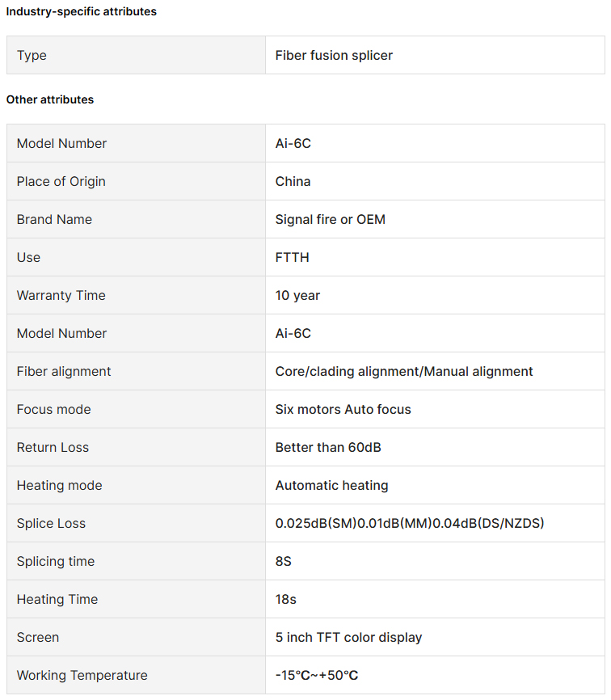Select the Working Temperature range value
The image size is (611, 700).
(317, 676)
